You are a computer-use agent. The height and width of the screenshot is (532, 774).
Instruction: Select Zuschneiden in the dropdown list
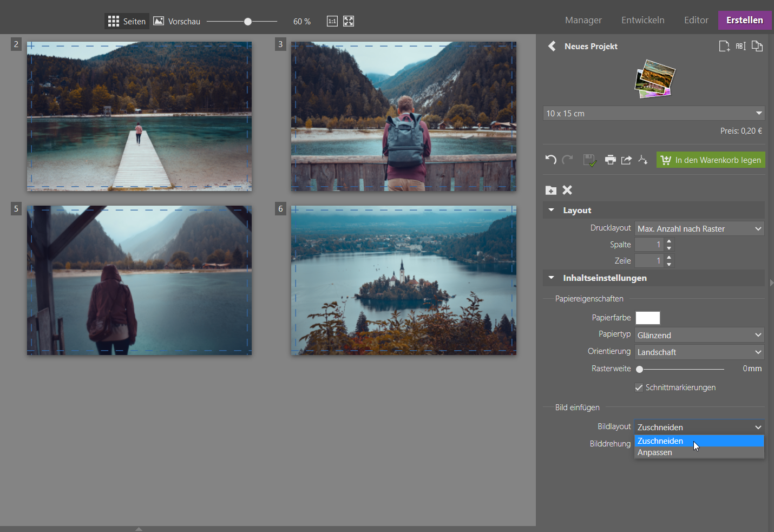[699, 441]
